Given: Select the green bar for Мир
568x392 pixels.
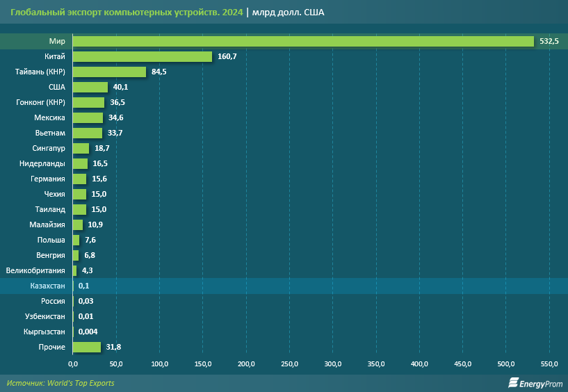Looking at the screenshot, I should click(303, 42).
